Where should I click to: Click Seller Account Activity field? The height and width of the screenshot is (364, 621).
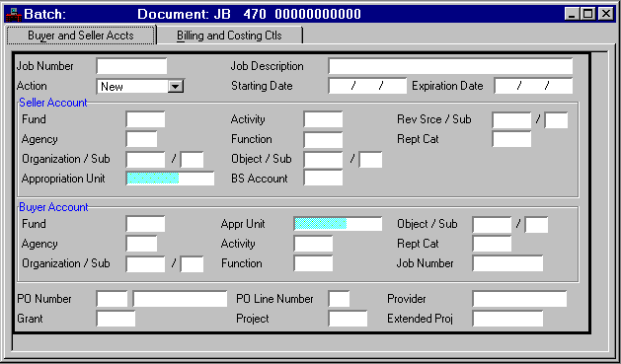[x=323, y=119]
